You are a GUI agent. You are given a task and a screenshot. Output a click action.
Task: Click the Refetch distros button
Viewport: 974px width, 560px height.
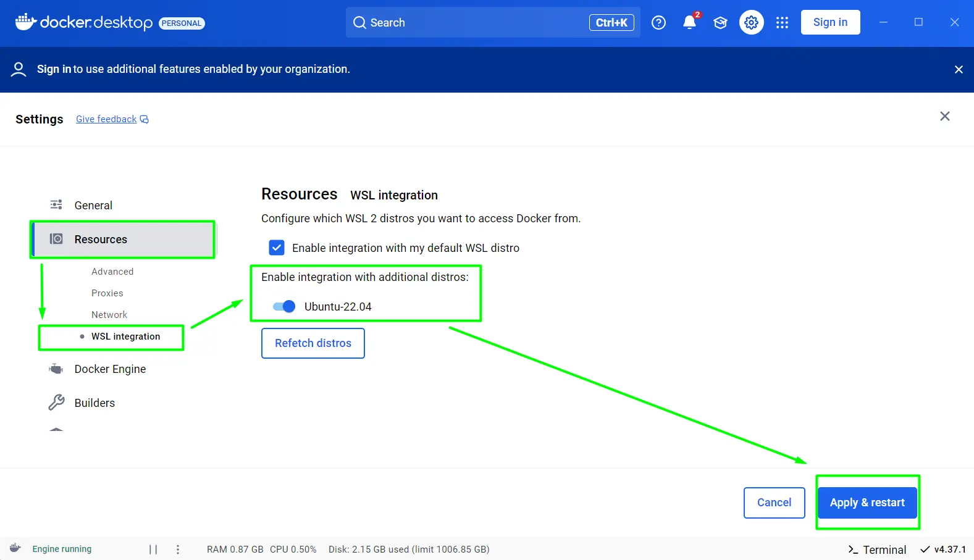pyautogui.click(x=313, y=343)
